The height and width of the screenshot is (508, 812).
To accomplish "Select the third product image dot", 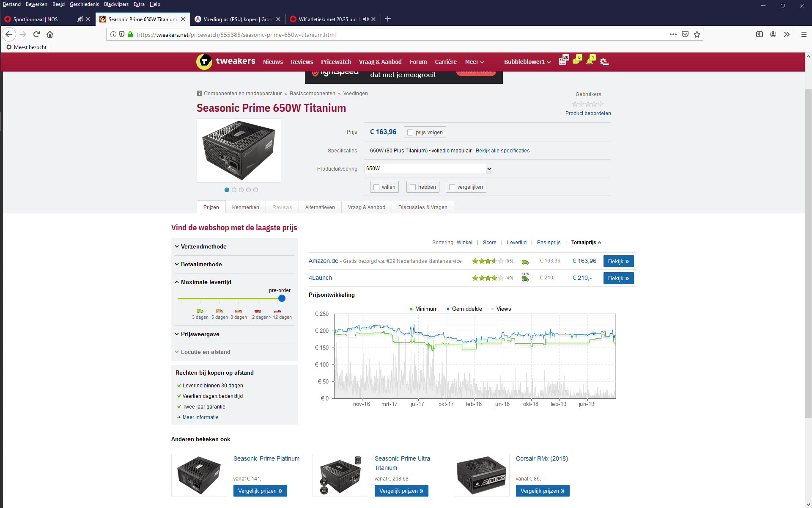I will 241,190.
